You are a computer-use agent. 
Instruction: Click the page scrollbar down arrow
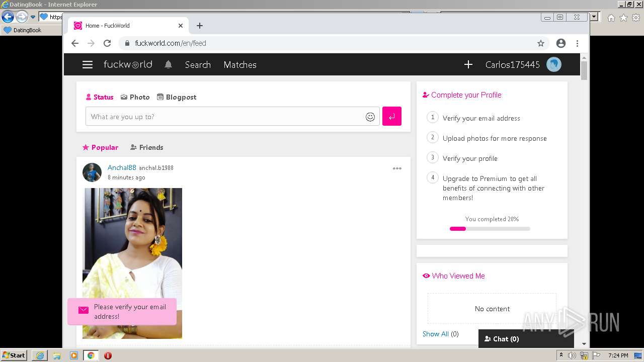[584, 344]
